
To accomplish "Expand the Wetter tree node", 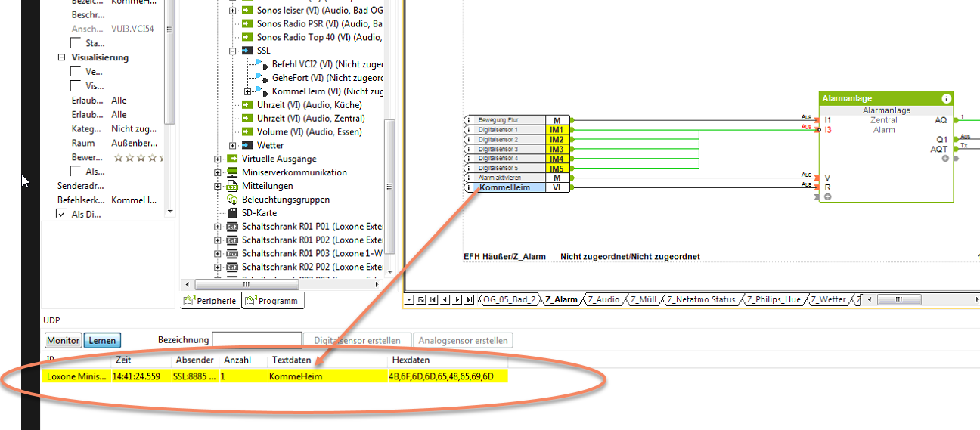I will coord(232,146).
